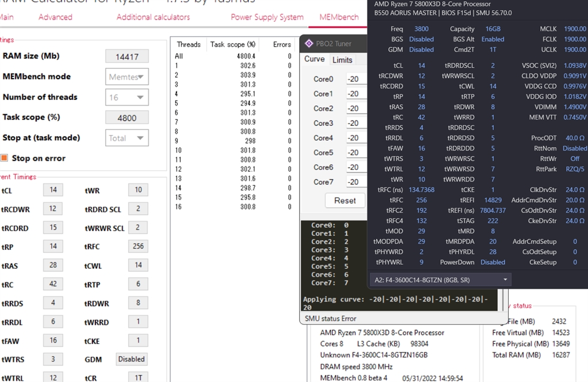588x382 pixels.
Task: Open the Limits tab in PBO2 Tuner
Action: 343,59
